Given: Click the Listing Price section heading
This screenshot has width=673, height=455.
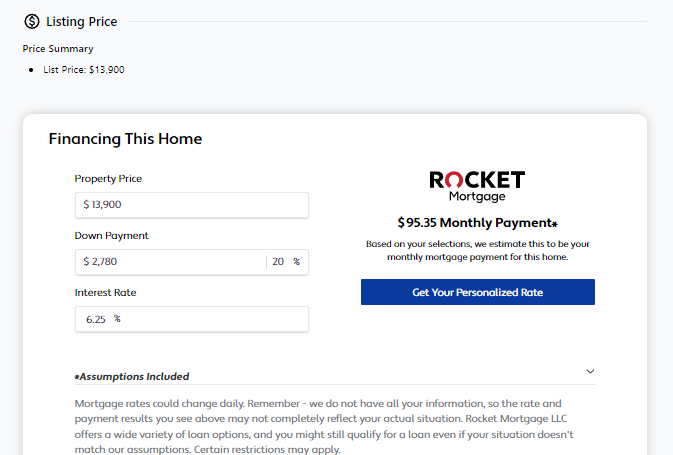Looking at the screenshot, I should [81, 21].
